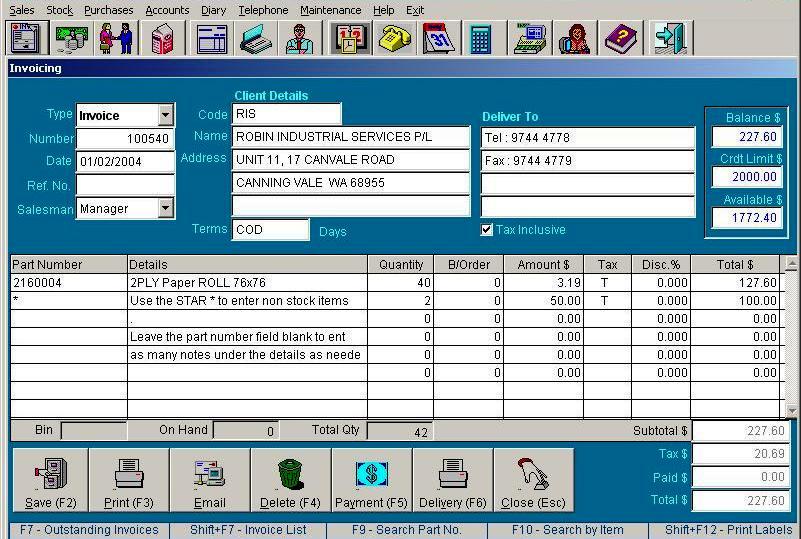Open the purple help book icon
This screenshot has width=801, height=539.
pyautogui.click(x=621, y=38)
